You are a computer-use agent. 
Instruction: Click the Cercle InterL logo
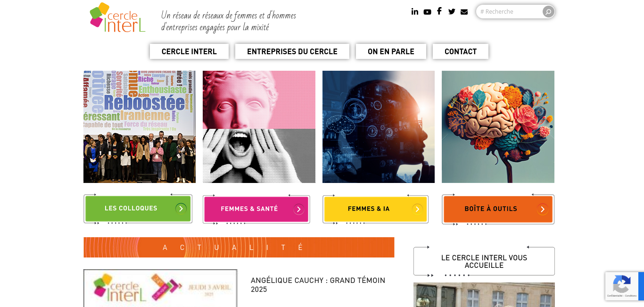click(117, 17)
